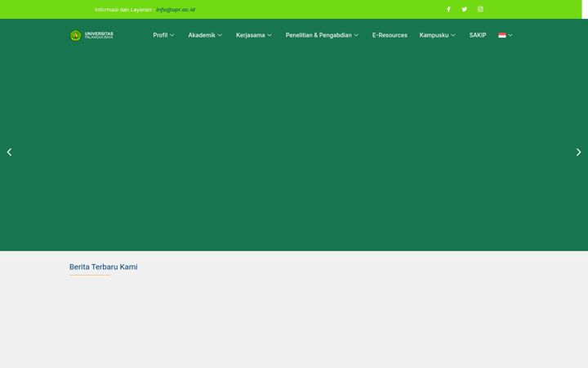Click the Universitas Palangka Raya logo
The width and height of the screenshot is (588, 368).
click(x=91, y=35)
